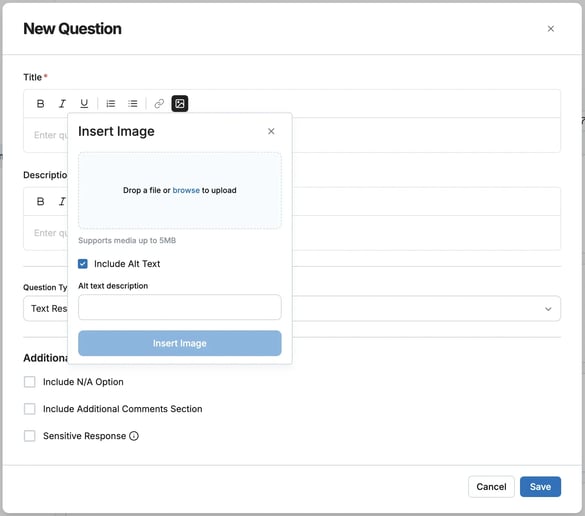
Task: Apply underline in Title toolbar
Action: (84, 104)
